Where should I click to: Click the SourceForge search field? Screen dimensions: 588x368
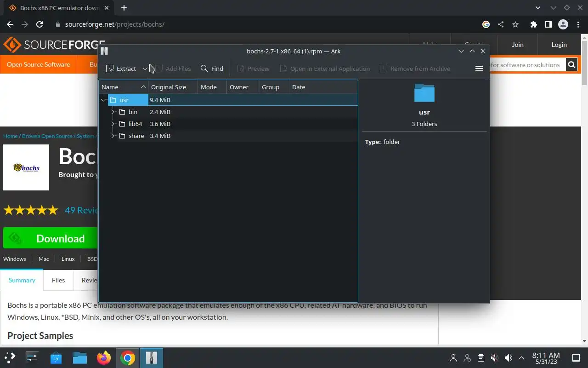pos(527,65)
